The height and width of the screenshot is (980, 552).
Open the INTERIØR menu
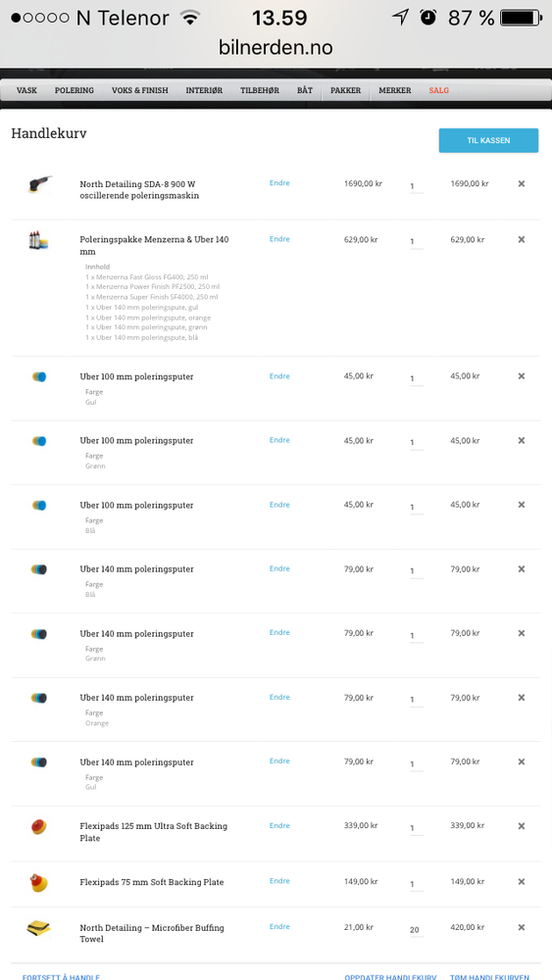(204, 90)
